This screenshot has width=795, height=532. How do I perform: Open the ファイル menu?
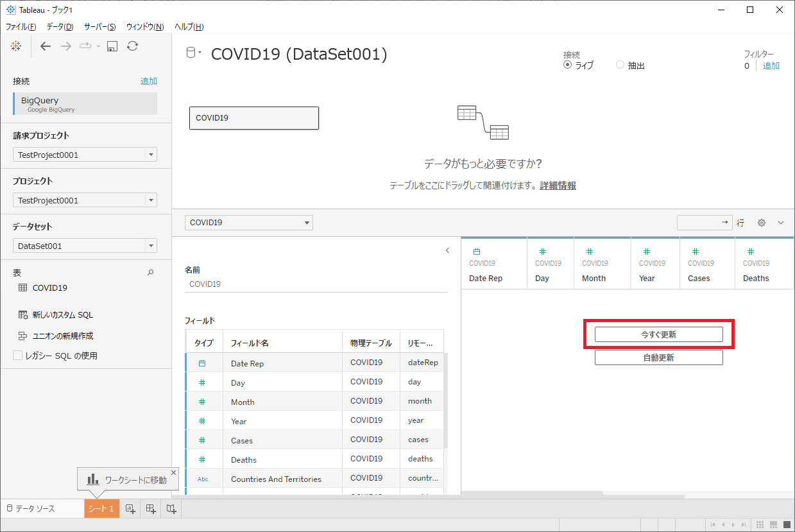pos(21,26)
